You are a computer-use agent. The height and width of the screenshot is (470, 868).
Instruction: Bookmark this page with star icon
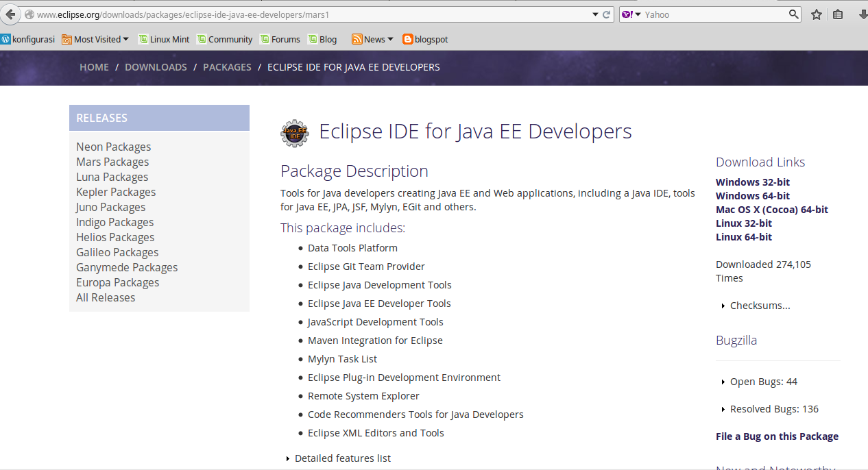[x=817, y=14]
